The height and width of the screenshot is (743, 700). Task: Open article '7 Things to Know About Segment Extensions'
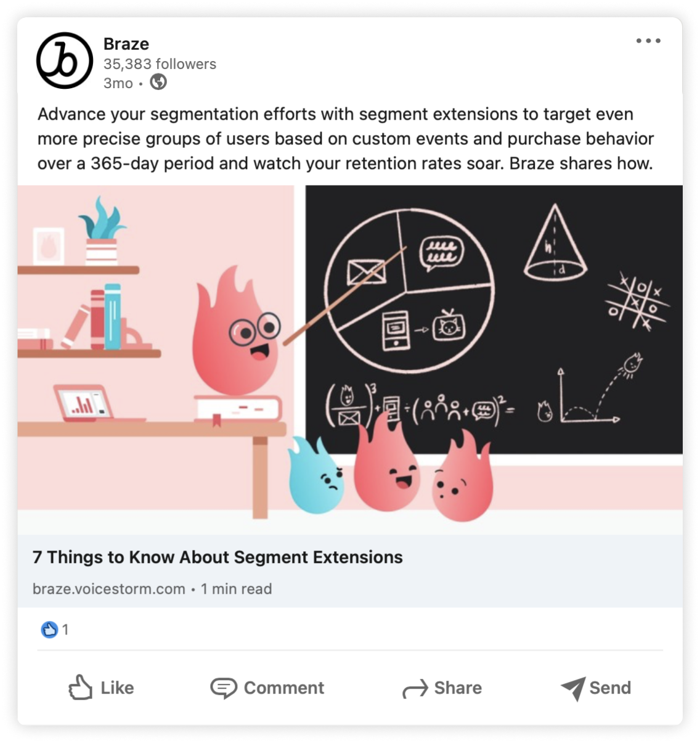tap(218, 557)
